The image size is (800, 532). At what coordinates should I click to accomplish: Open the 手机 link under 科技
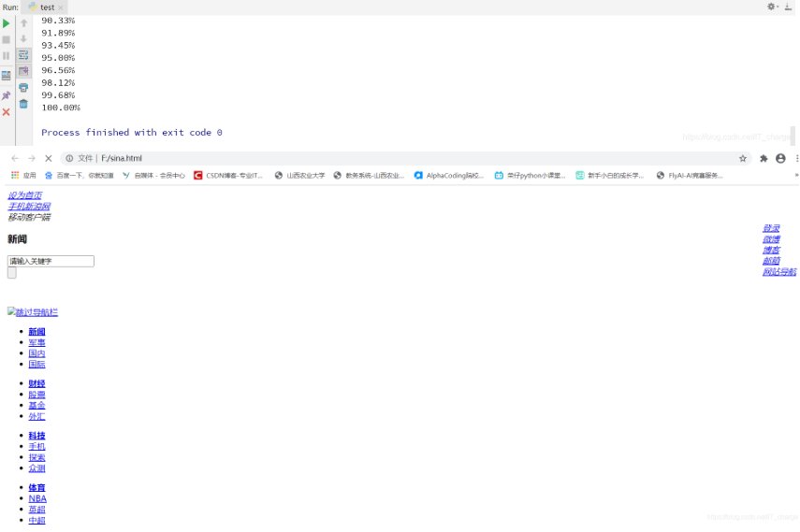pyautogui.click(x=36, y=447)
